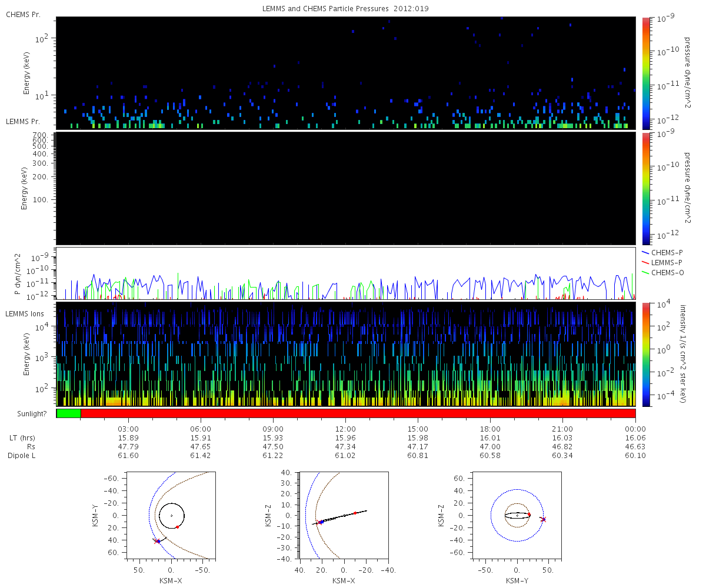Click the 'LT (hrs)' row label

[23, 437]
